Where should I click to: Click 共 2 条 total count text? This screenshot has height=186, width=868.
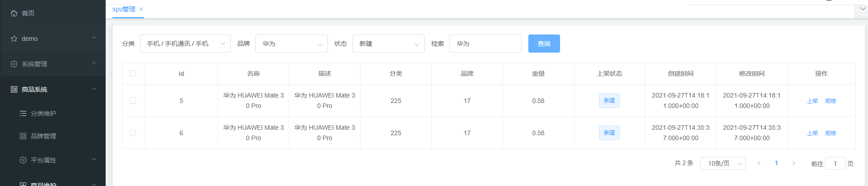684,163
